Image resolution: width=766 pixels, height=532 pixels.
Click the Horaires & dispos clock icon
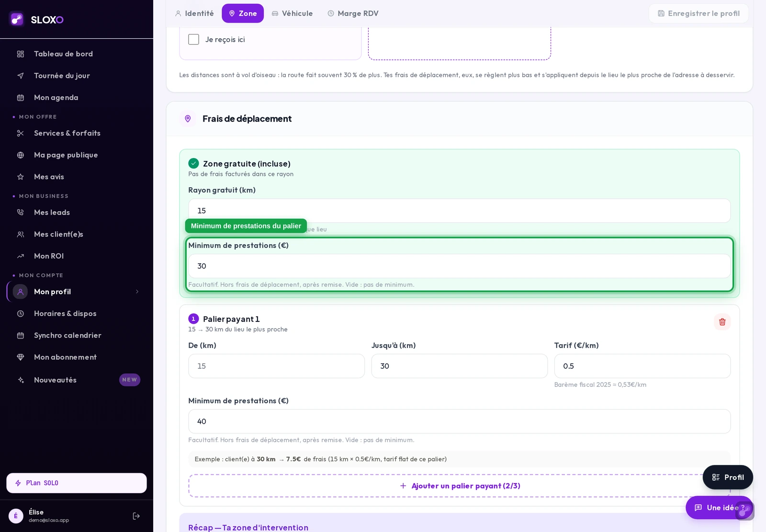[x=21, y=314]
